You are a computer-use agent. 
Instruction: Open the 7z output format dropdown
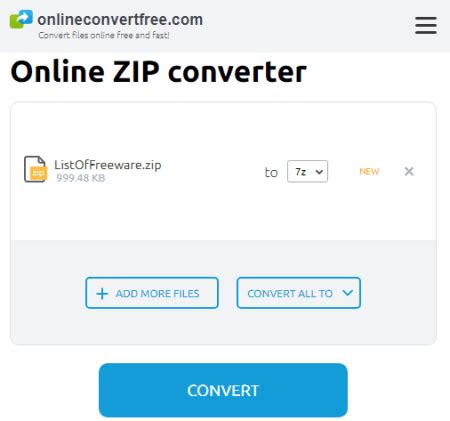click(x=307, y=172)
